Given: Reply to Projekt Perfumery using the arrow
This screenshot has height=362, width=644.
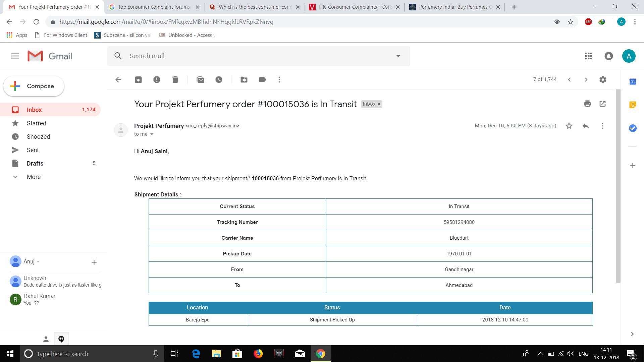Looking at the screenshot, I should pyautogui.click(x=586, y=126).
